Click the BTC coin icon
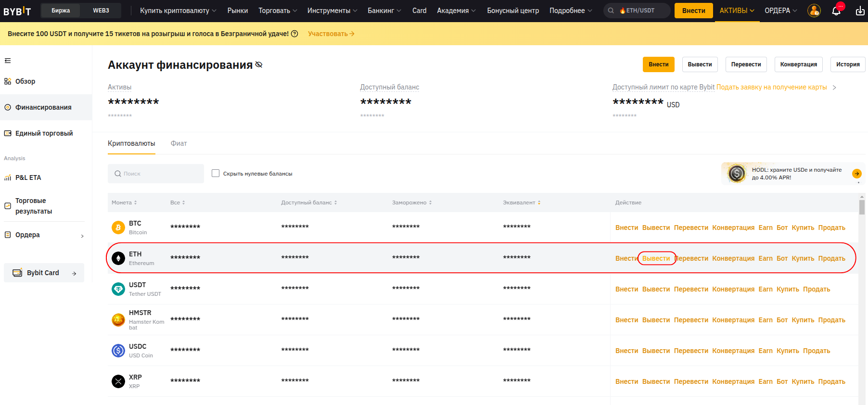Viewport: 868px width, 405px height. [x=118, y=228]
